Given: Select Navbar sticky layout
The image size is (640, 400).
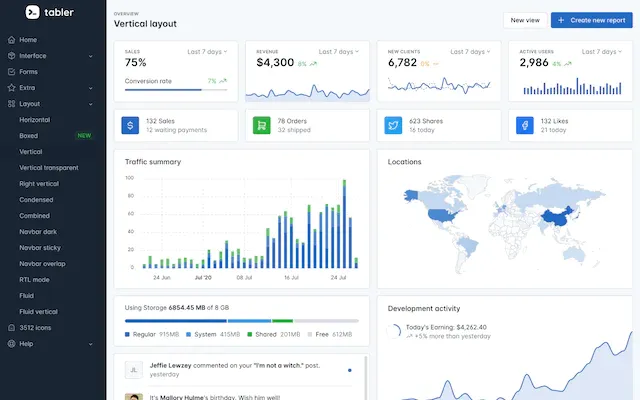Looking at the screenshot, I should coord(40,248).
